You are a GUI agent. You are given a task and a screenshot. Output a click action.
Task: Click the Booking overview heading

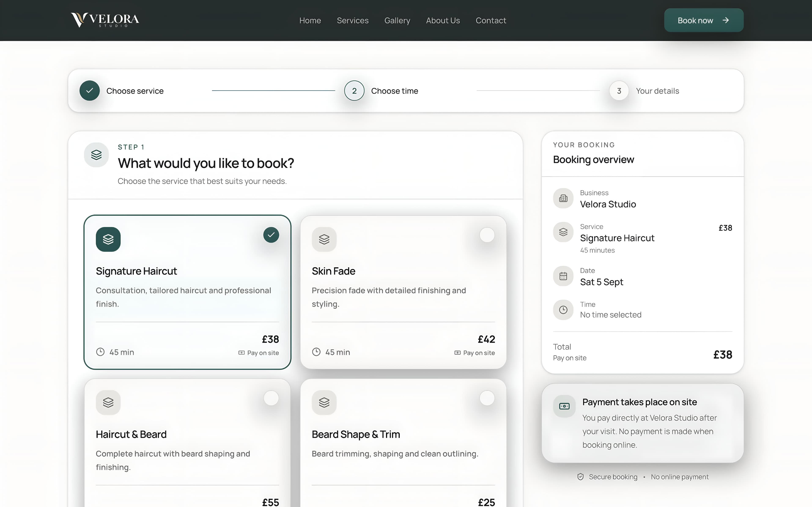tap(593, 160)
